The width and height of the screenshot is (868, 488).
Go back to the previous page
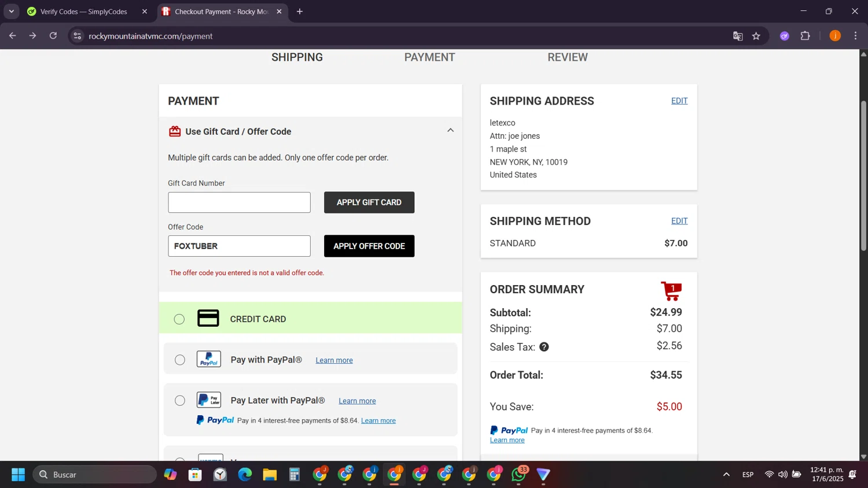pyautogui.click(x=12, y=36)
